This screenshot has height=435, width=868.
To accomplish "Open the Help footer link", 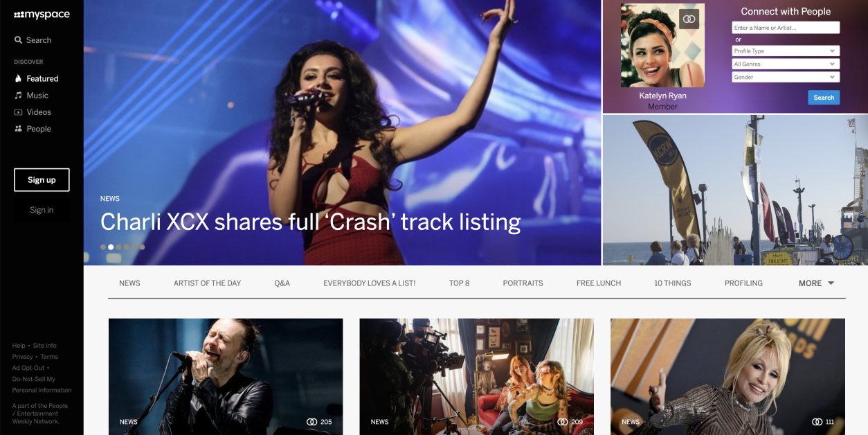I will pos(19,346).
